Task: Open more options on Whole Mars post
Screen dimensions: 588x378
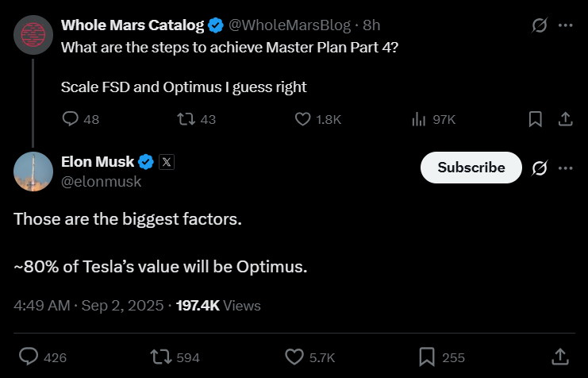Action: [565, 25]
